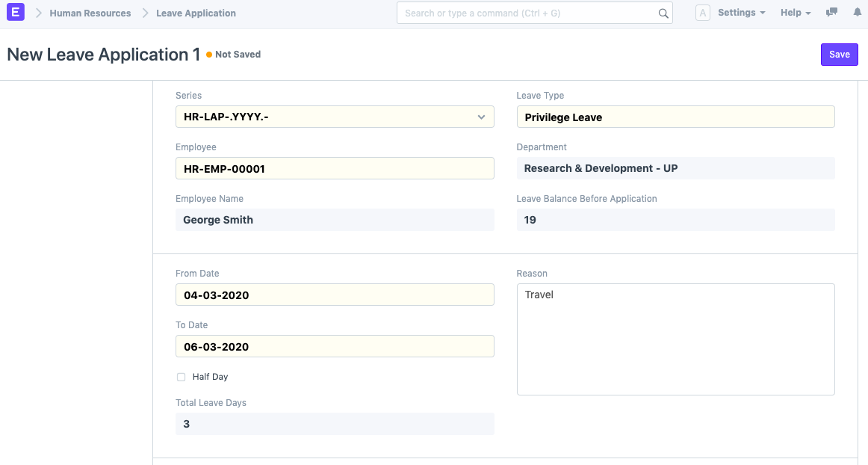Click the letter A avatar icon
Viewport: 868px width, 465px height.
click(x=702, y=13)
